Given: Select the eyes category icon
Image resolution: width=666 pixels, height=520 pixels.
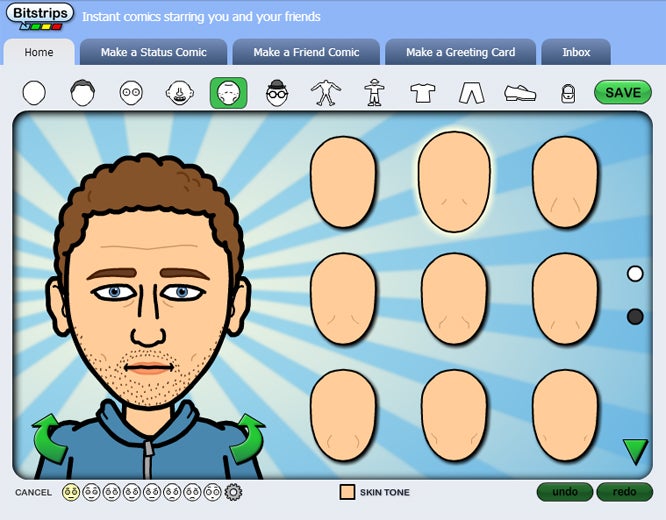Looking at the screenshot, I should pyautogui.click(x=131, y=93).
